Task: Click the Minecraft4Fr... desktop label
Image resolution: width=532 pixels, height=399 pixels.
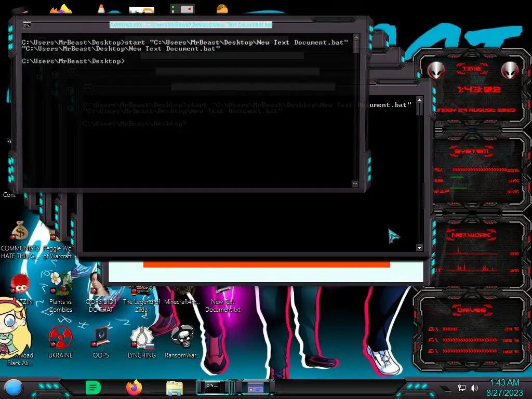Action: [182, 302]
